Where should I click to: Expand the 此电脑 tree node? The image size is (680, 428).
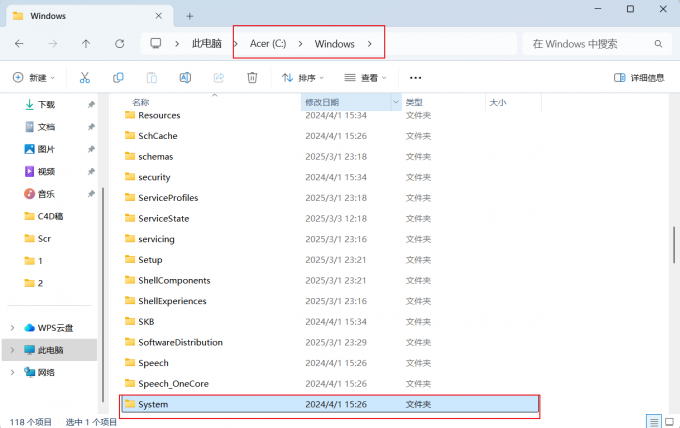tap(12, 350)
